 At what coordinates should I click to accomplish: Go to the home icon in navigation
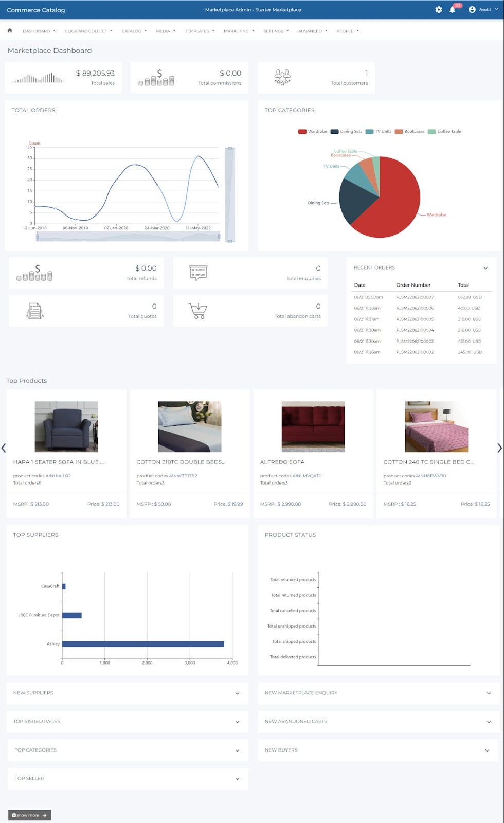click(10, 31)
